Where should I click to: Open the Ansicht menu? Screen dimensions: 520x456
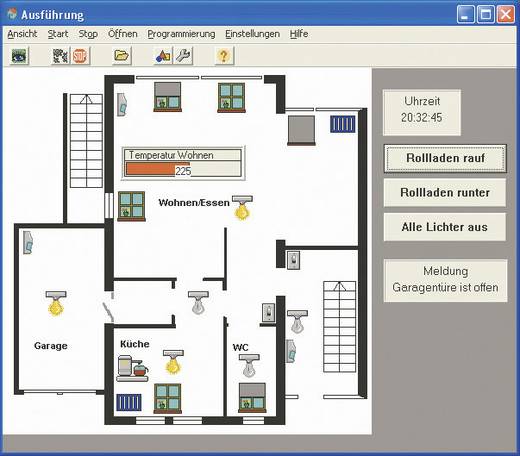click(x=22, y=34)
